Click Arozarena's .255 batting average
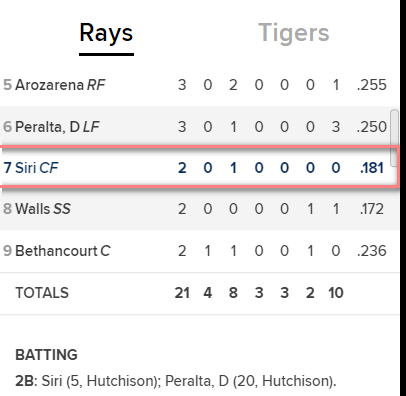 point(372,85)
